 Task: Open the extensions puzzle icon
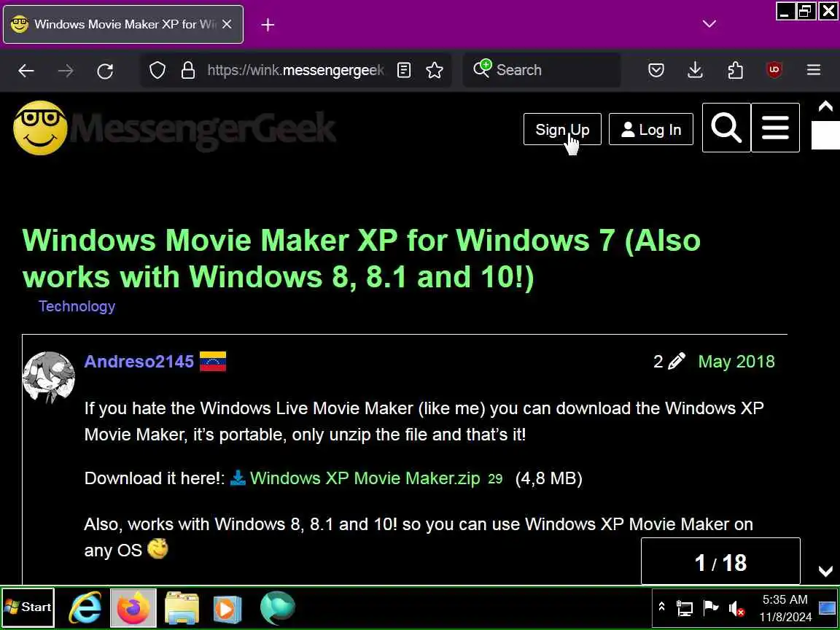pyautogui.click(x=735, y=70)
